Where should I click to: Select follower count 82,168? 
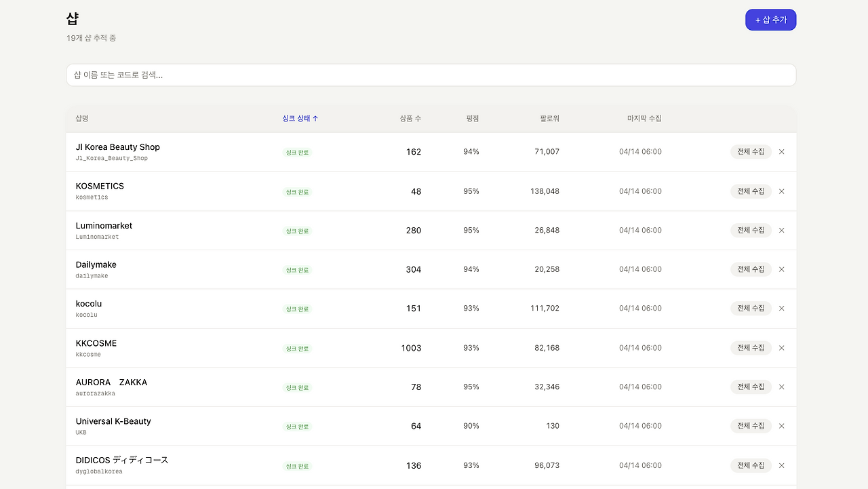pos(547,348)
